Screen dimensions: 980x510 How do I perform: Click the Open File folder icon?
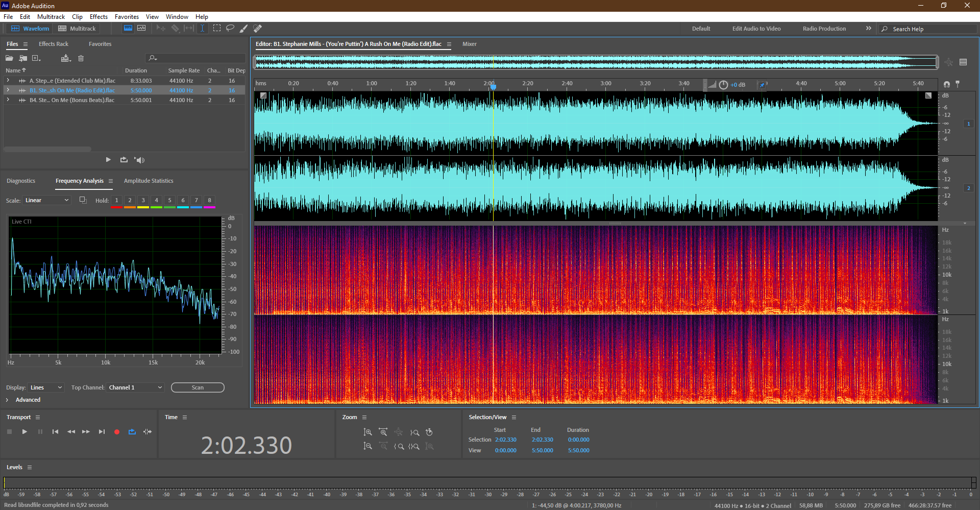[9, 58]
